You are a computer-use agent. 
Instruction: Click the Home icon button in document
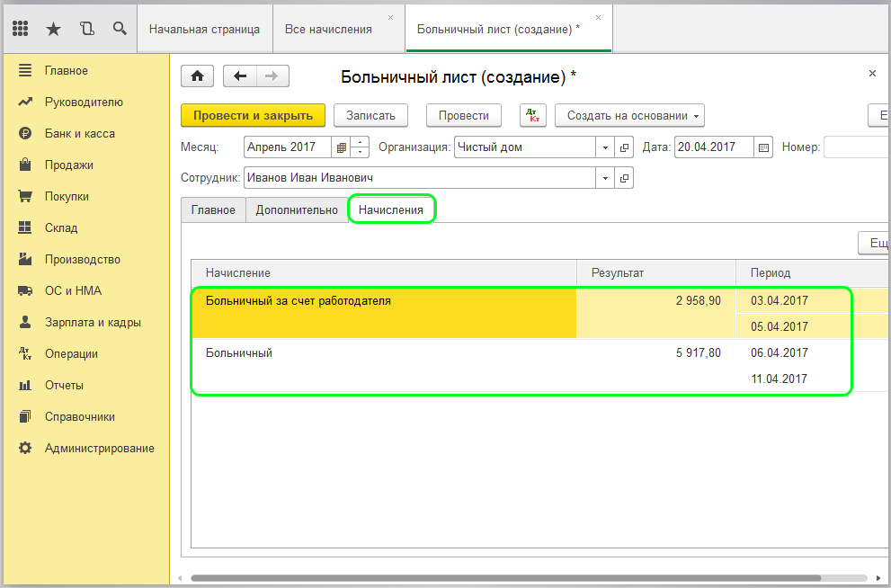(198, 76)
